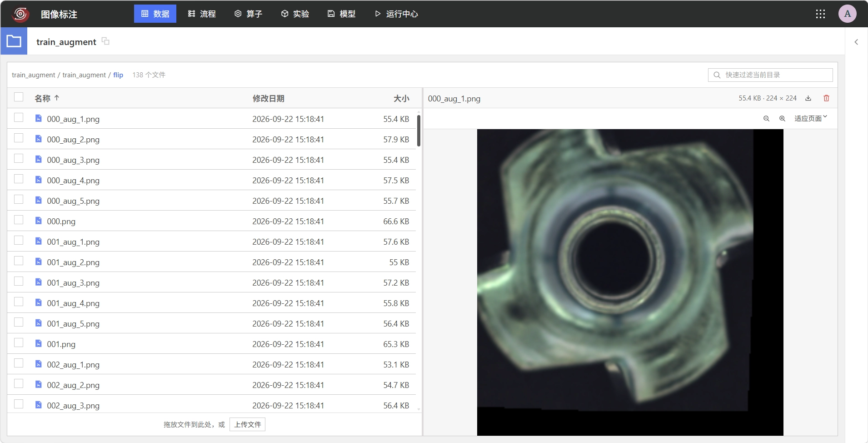Zoom out the image preview
Image resolution: width=868 pixels, height=443 pixels.
coord(766,119)
